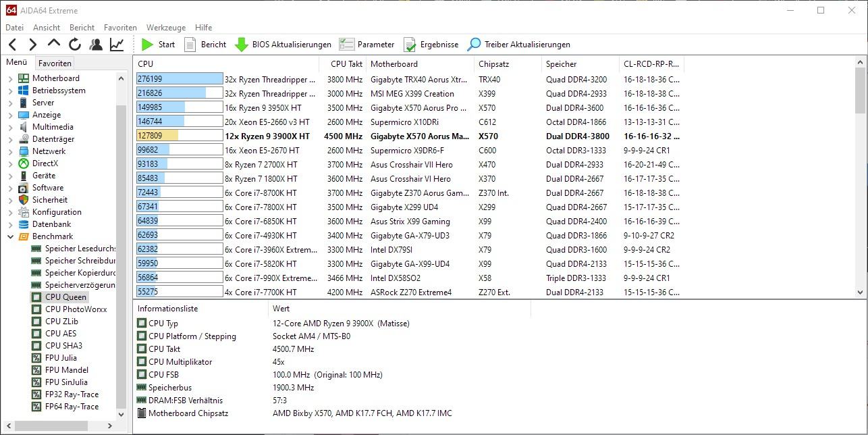Expand the Motherboard tree node
Screen dimensions: 868x435
[10, 78]
